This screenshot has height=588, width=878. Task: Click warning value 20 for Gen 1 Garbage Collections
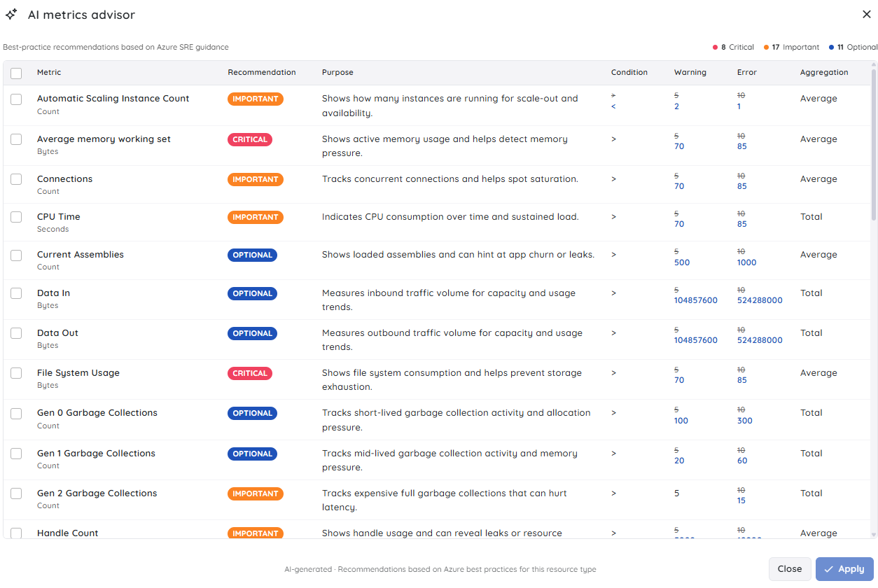[679, 461]
